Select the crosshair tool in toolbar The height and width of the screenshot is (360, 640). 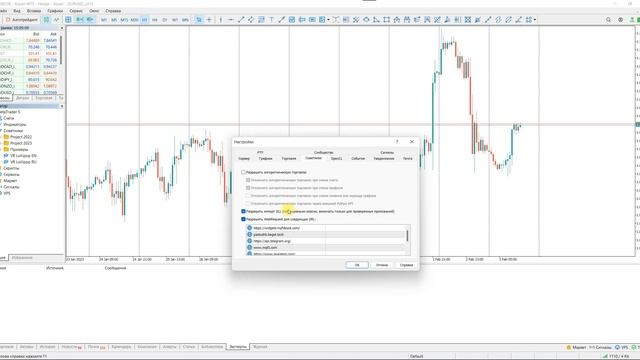(x=209, y=20)
